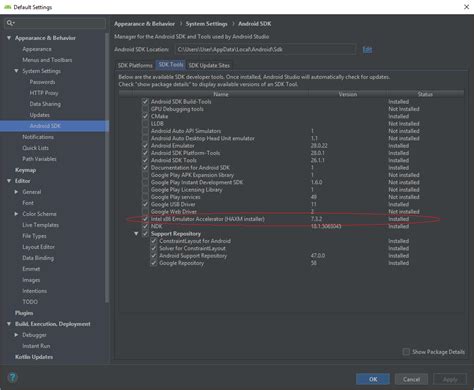This screenshot has height=390, width=474.
Task: Close the Default Settings dialog
Action: click(x=466, y=7)
